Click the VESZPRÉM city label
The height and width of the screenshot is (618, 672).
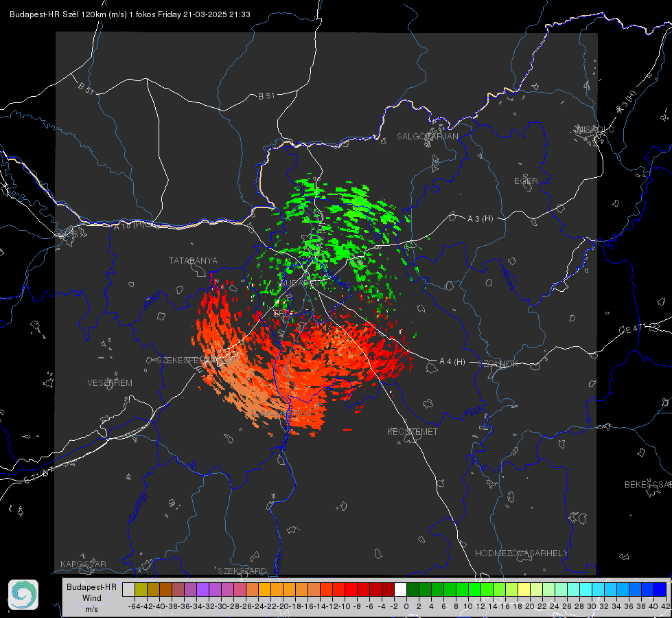tap(110, 383)
